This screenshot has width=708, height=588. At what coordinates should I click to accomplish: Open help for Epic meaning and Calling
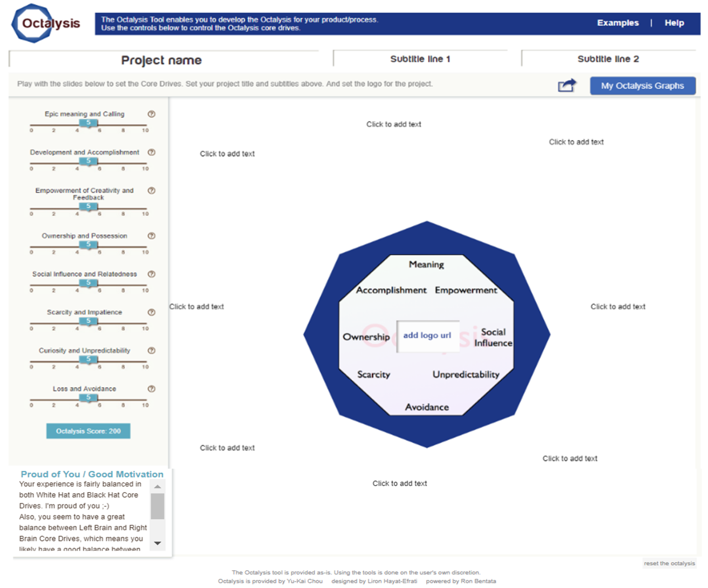151,114
